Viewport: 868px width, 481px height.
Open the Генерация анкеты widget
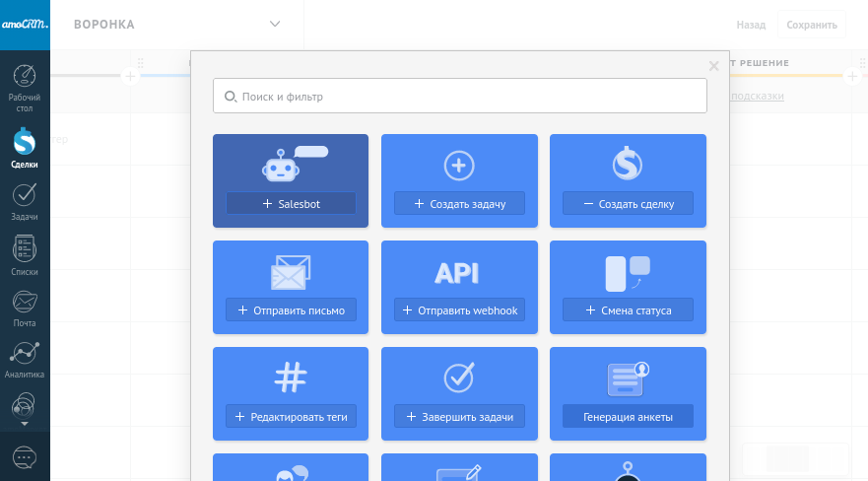click(628, 417)
